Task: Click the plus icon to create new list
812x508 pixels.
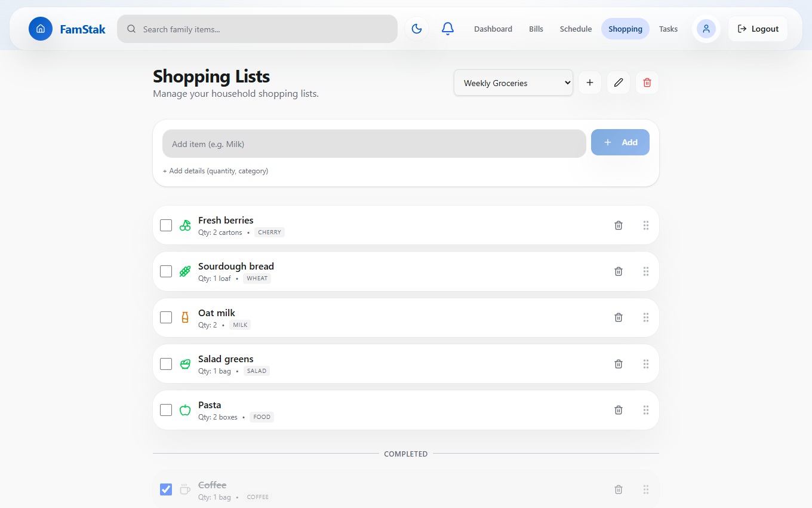Action: point(590,82)
